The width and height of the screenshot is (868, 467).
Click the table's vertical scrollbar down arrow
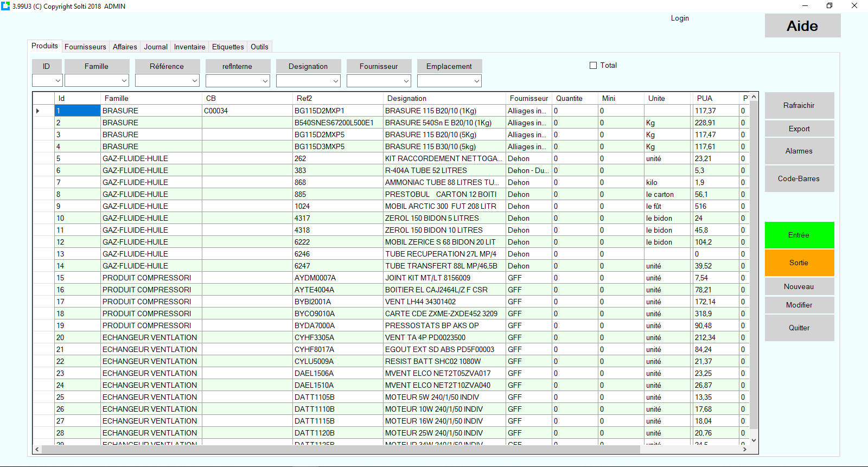(754, 440)
